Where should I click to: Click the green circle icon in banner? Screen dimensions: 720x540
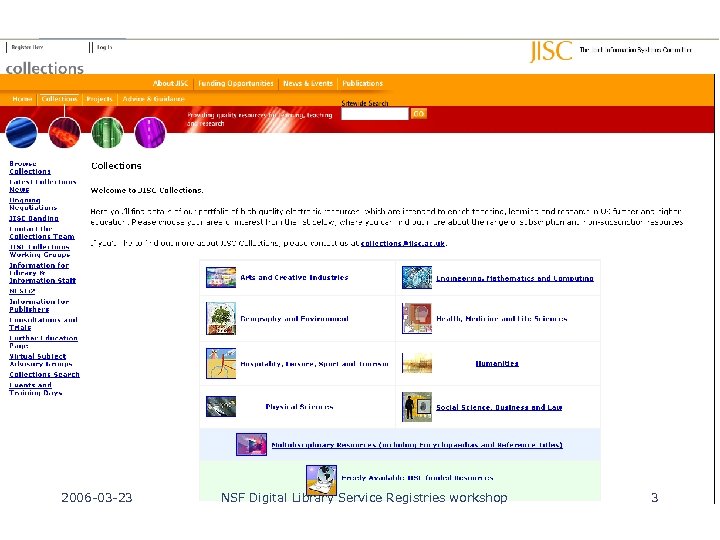(107, 132)
